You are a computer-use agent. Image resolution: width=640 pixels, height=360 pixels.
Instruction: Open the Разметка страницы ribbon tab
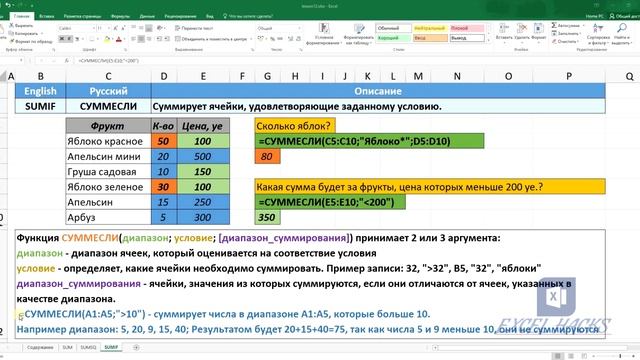(x=82, y=16)
